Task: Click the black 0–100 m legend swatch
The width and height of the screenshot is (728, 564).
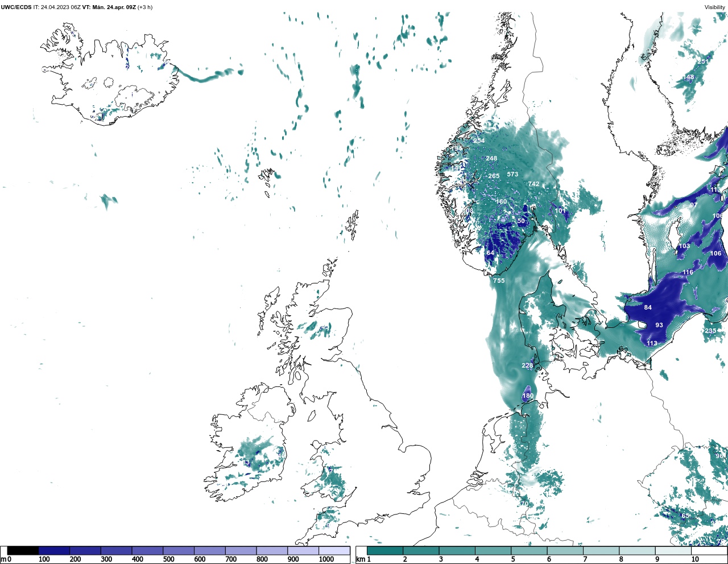Action: tap(23, 551)
